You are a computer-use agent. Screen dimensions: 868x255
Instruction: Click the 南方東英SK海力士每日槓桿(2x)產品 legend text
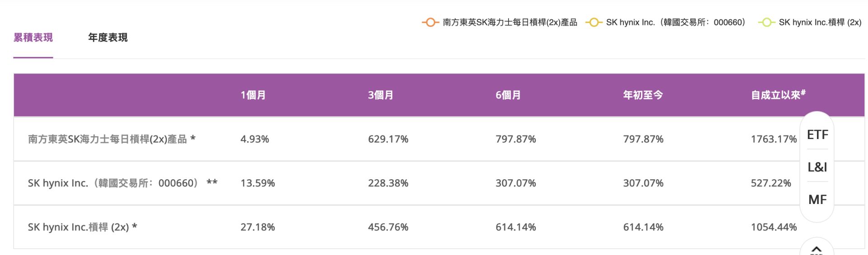point(510,22)
